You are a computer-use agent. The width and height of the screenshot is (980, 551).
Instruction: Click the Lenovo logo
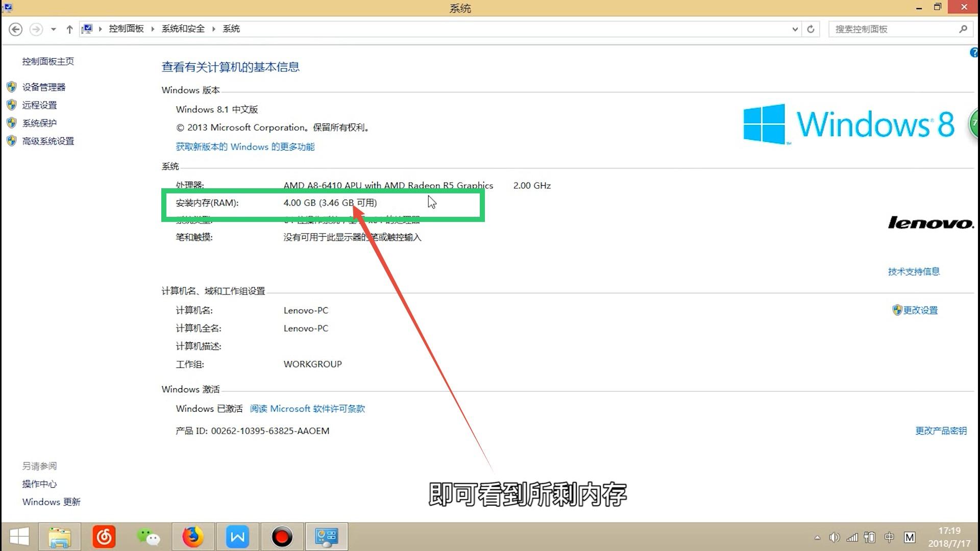click(x=930, y=222)
